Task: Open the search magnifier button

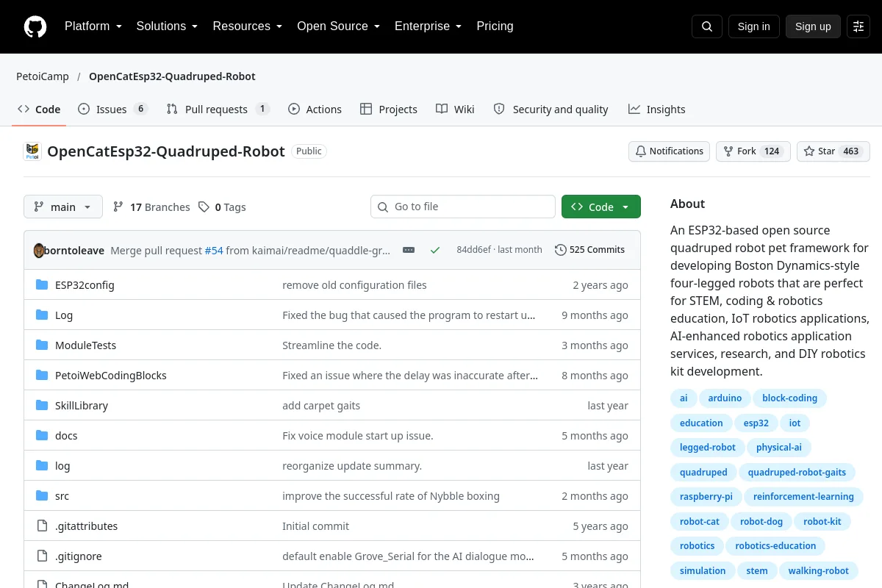Action: (x=707, y=26)
